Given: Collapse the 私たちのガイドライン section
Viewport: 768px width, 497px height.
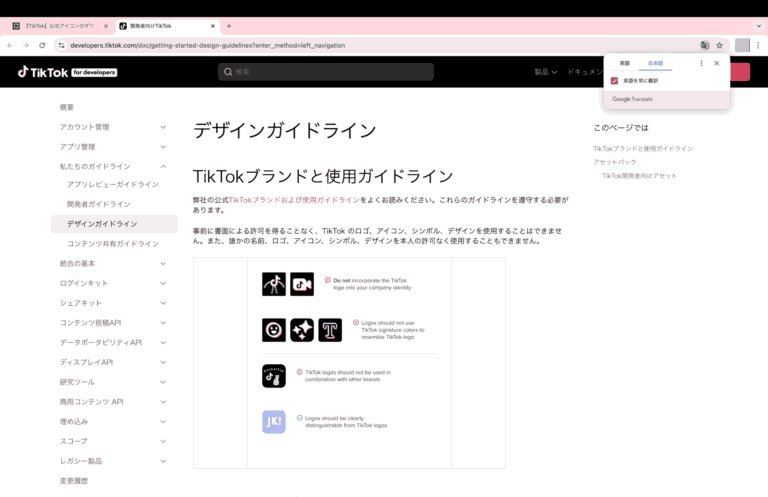Looking at the screenshot, I should (x=163, y=166).
